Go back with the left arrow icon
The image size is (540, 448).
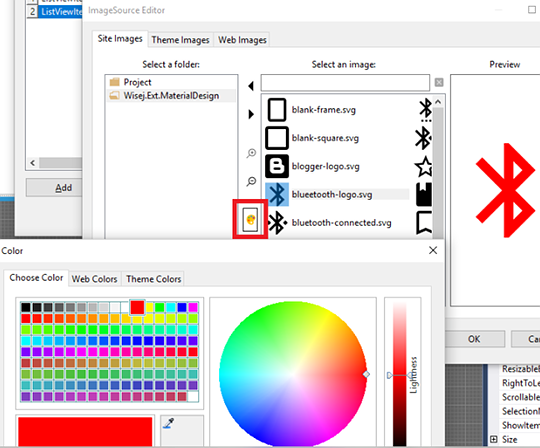coord(251,86)
